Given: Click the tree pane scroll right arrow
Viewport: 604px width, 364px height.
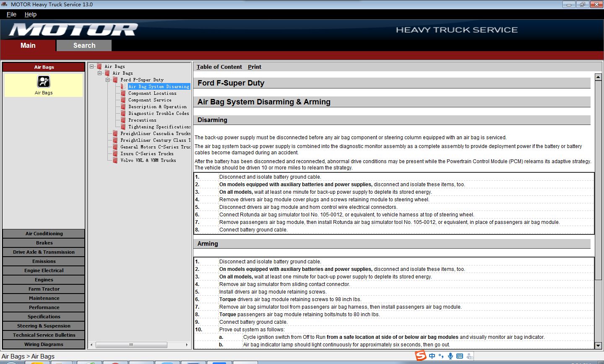Looking at the screenshot, I should tap(187, 345).
